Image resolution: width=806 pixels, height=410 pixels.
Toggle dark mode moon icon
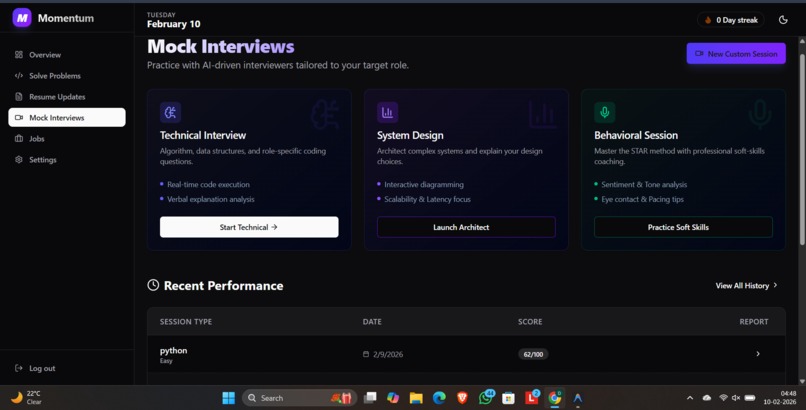(x=783, y=20)
